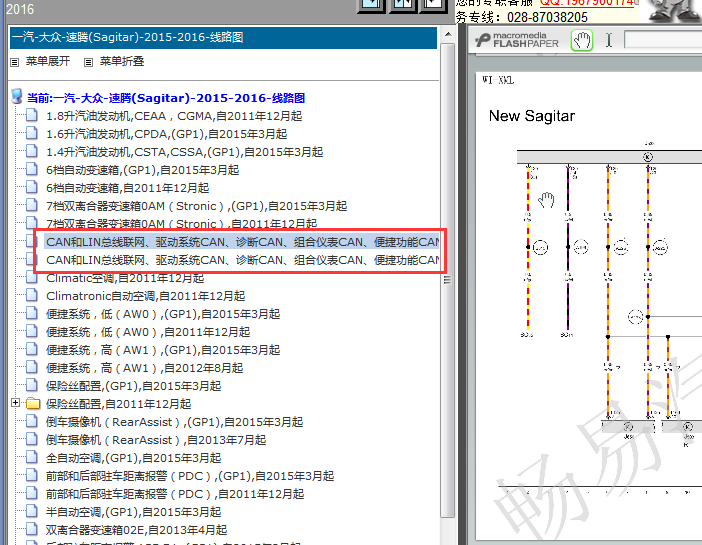Click the hotline number 028-87038205
The height and width of the screenshot is (545, 702).
pyautogui.click(x=547, y=17)
